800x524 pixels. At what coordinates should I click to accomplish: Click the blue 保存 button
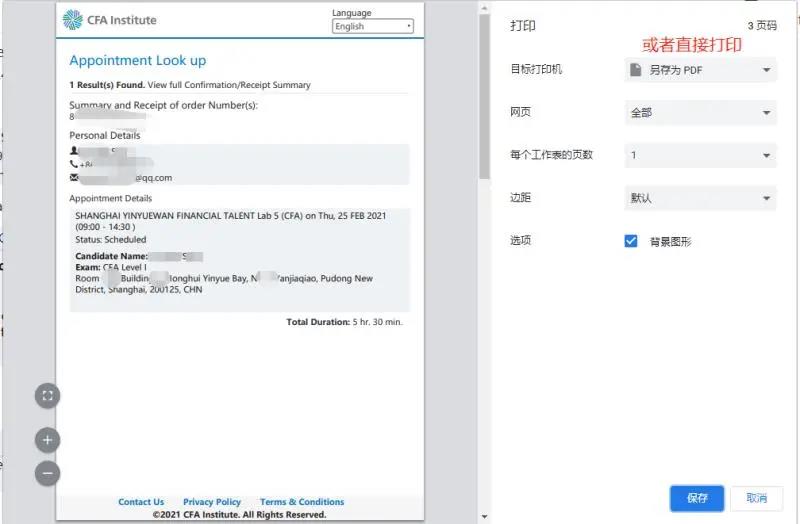point(697,498)
